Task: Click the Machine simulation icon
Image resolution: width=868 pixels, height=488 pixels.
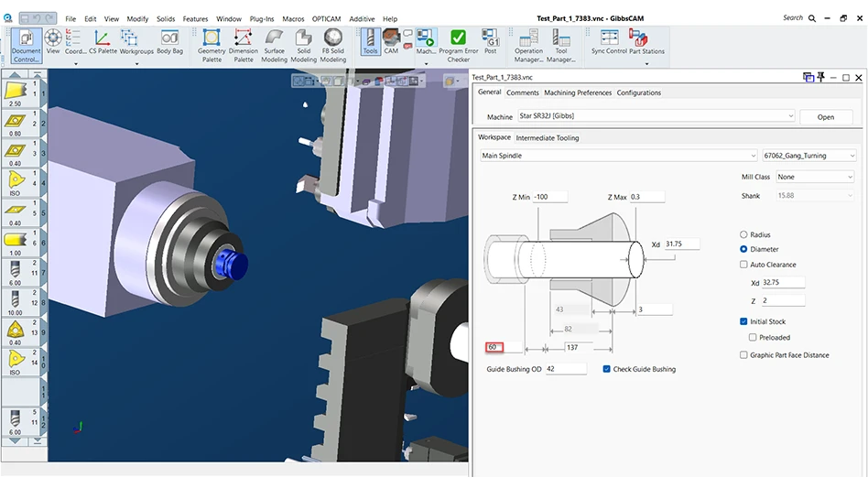Action: click(x=426, y=42)
